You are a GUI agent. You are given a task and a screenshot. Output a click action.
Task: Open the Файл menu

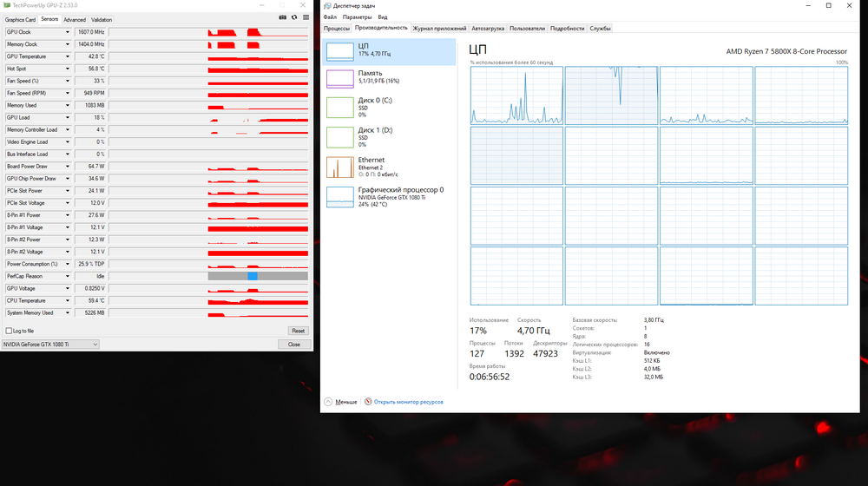(x=330, y=17)
